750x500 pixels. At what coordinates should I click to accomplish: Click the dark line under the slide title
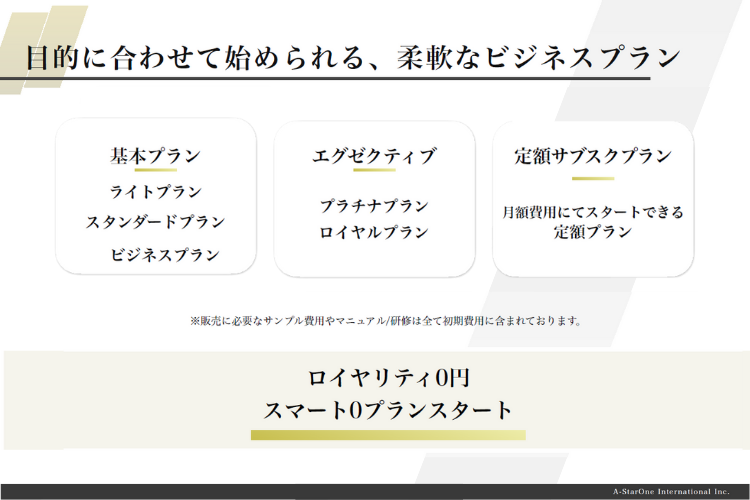[x=340, y=78]
